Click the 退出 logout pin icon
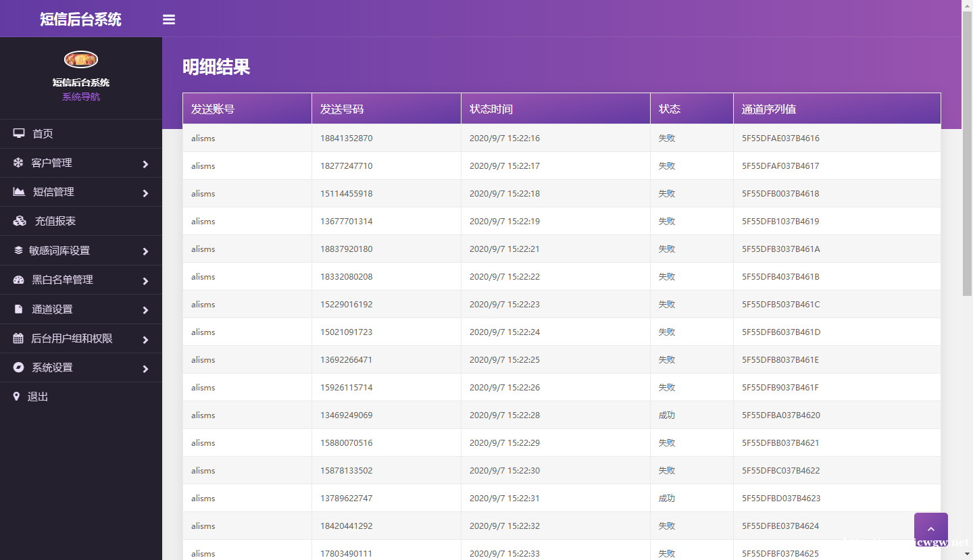973x560 pixels. [17, 397]
